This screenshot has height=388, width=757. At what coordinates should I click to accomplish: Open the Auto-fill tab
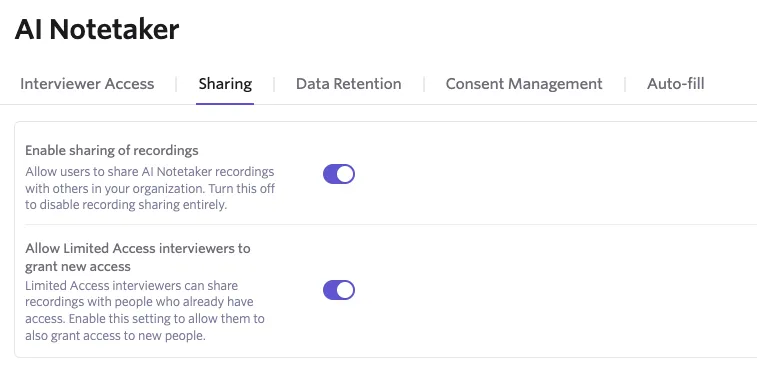[675, 84]
